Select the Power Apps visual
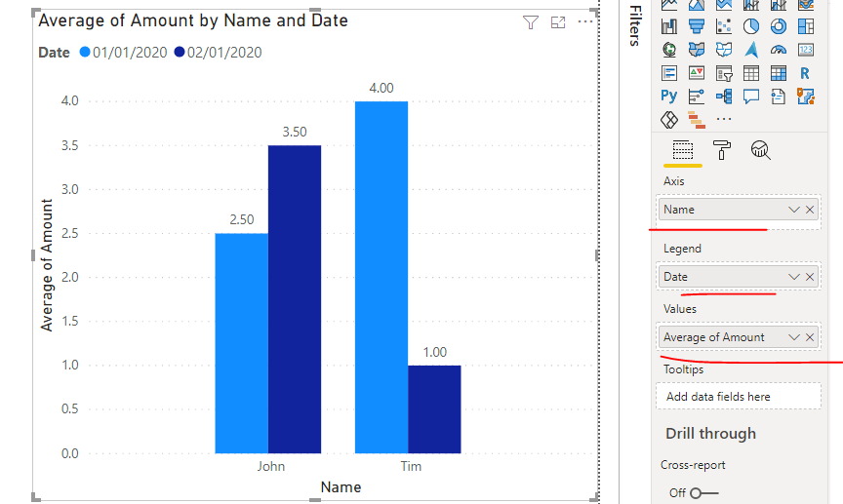Screen dimensions: 843x504 [669, 119]
